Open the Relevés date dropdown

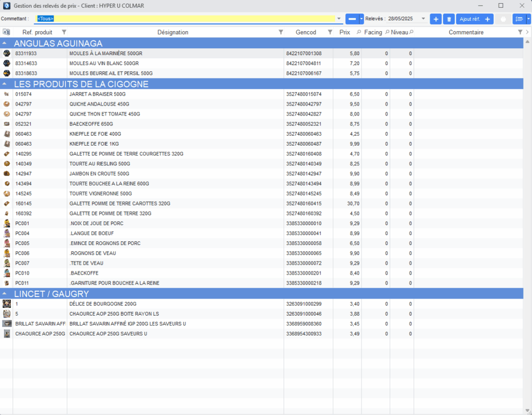click(423, 19)
